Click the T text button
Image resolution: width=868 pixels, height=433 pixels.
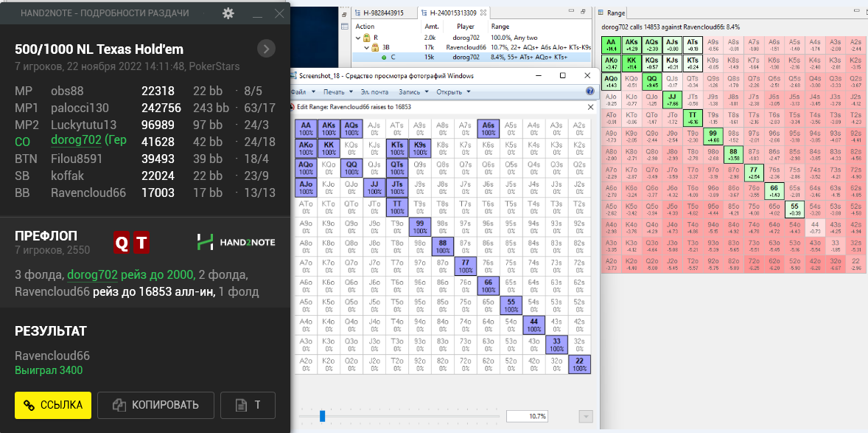tap(248, 405)
